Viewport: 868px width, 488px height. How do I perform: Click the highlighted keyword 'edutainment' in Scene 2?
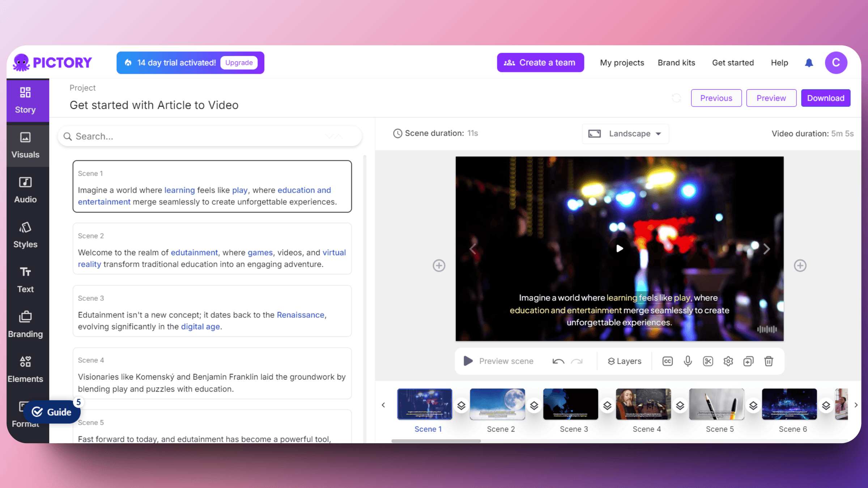click(x=194, y=252)
